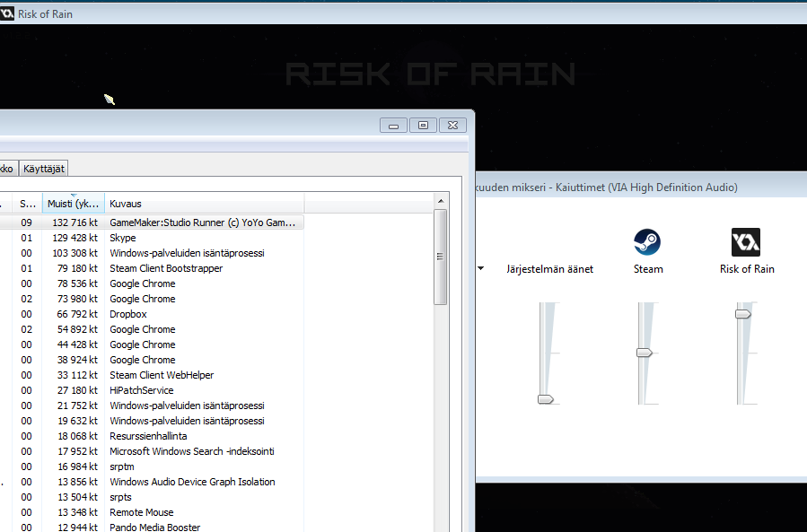
Task: Select the HiPatchService process row
Action: pos(152,390)
